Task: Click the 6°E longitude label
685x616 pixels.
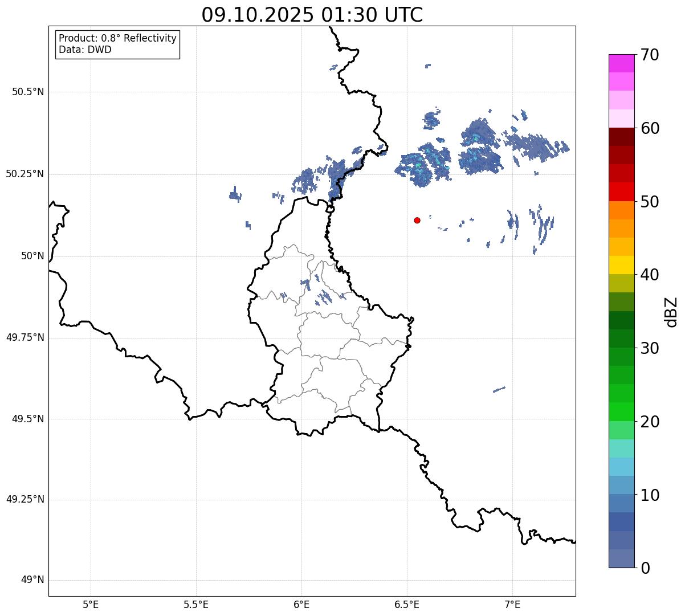Action: 301,604
